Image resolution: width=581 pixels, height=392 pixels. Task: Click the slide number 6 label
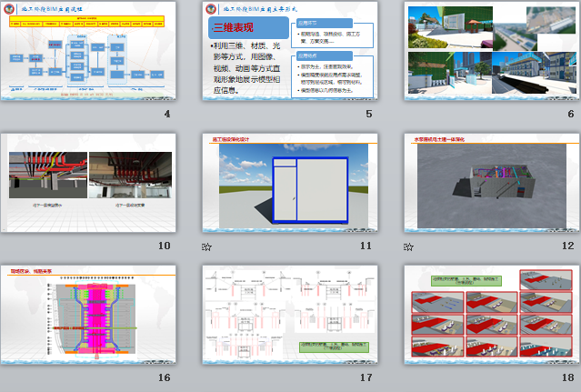570,114
